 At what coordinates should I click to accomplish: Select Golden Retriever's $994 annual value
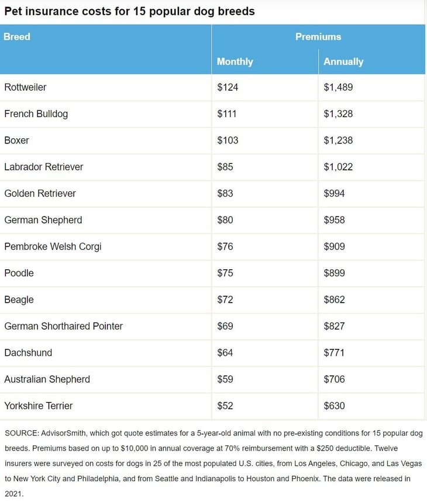pyautogui.click(x=334, y=193)
